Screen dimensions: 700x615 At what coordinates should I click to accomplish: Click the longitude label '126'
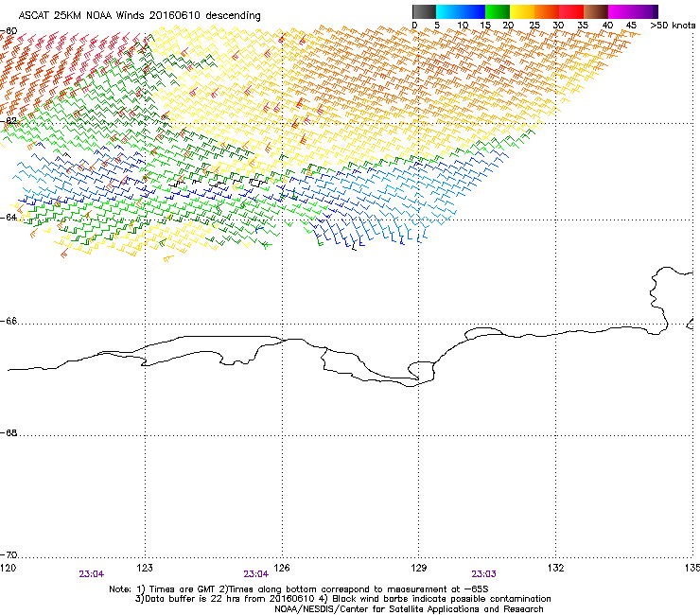282,568
